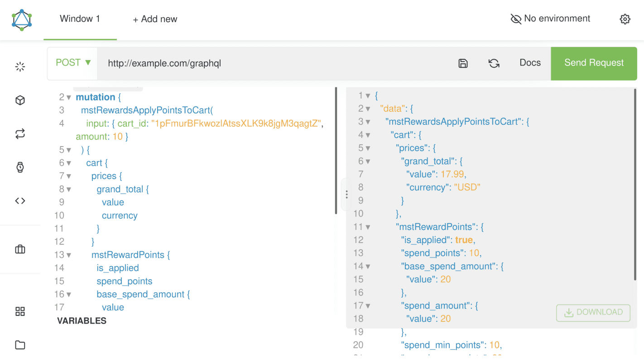Click "currency" on query line 10

tap(120, 215)
